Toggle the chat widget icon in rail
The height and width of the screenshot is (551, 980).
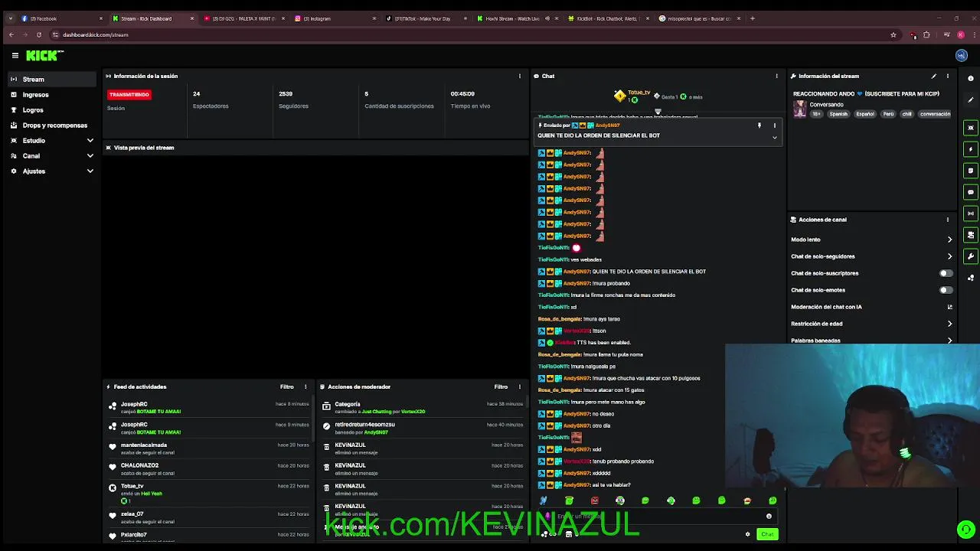(971, 192)
